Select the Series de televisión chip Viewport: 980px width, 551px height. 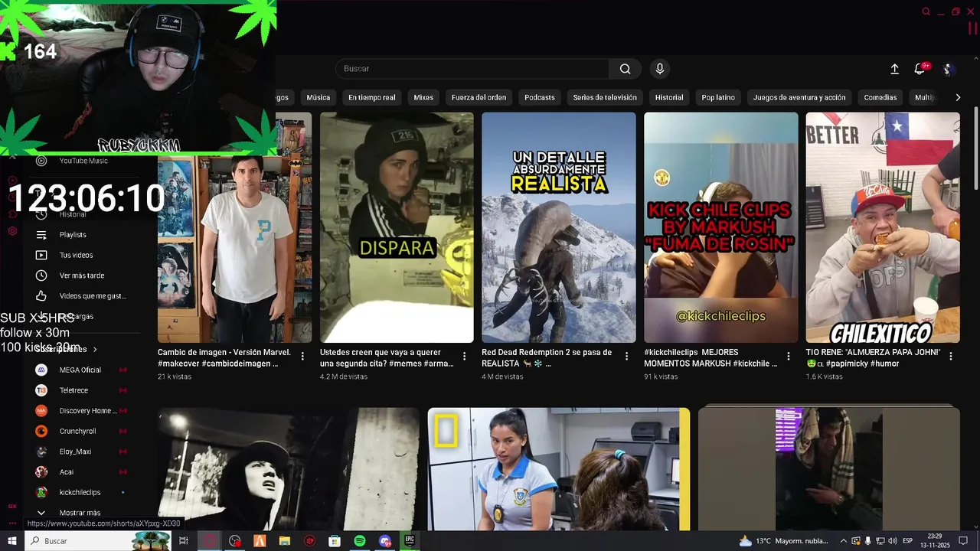605,98
